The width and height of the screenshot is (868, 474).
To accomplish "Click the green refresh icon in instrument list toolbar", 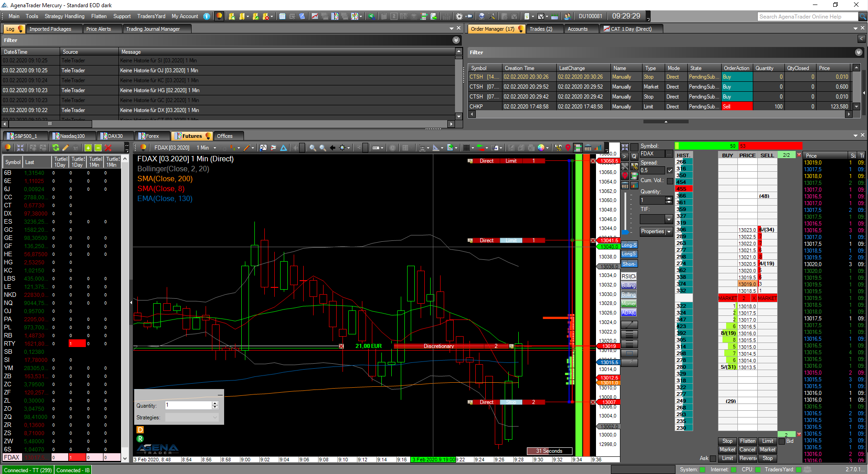I will click(x=56, y=148).
